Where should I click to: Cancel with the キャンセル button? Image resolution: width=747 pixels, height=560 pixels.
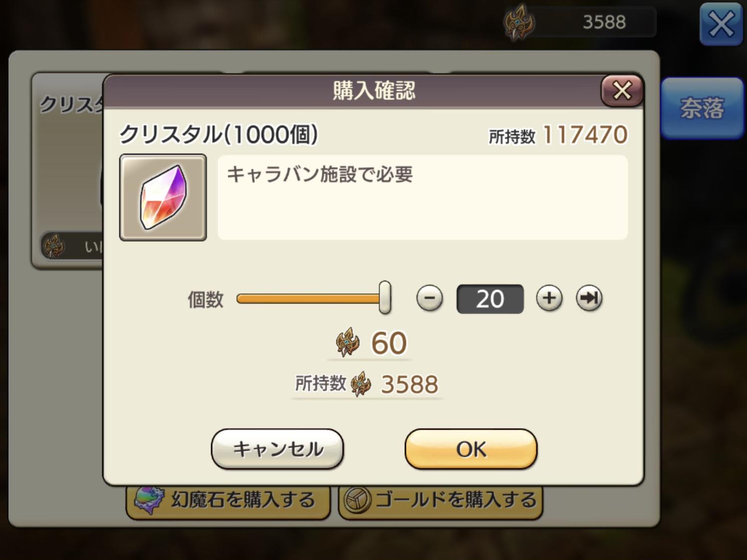(x=277, y=449)
